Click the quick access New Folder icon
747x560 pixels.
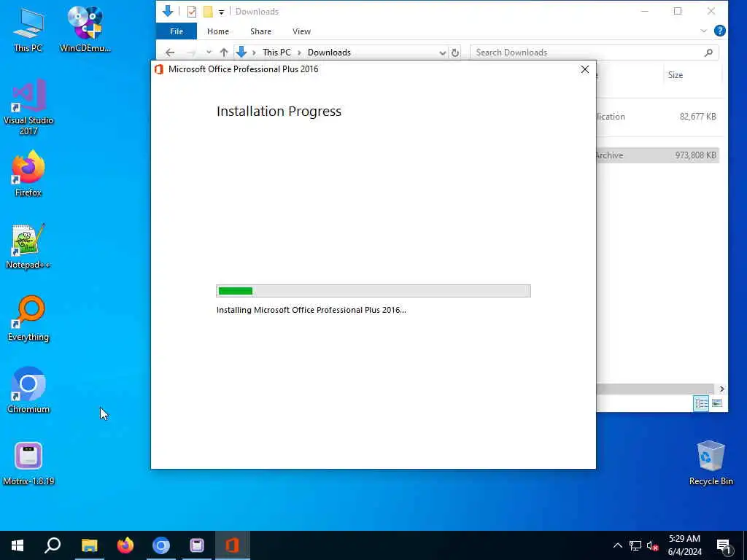[208, 12]
